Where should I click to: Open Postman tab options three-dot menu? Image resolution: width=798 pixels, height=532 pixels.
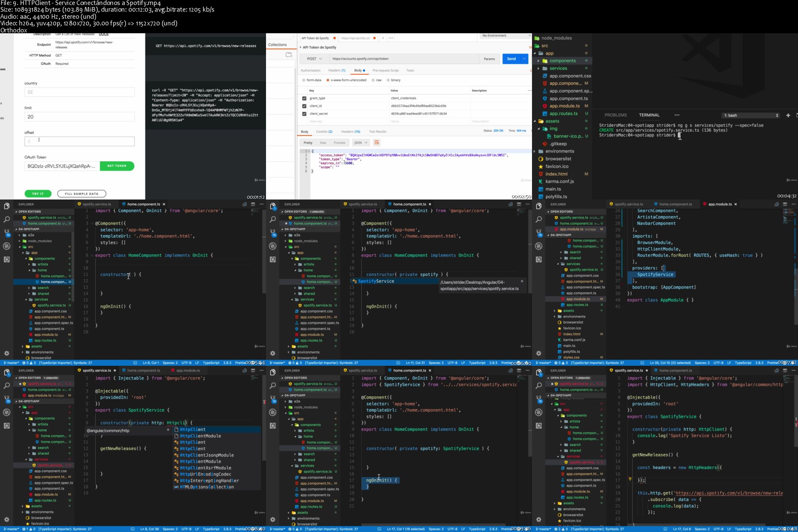click(391, 38)
